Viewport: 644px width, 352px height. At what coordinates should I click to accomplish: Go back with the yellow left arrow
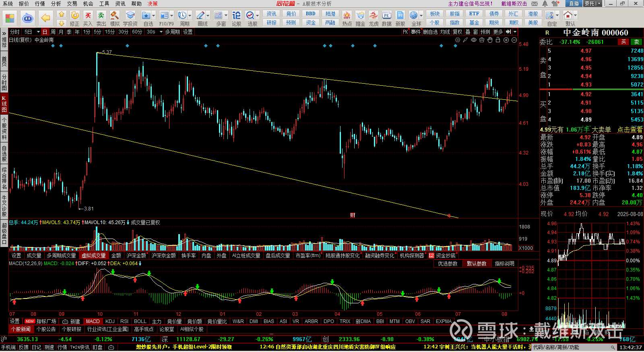46,18
